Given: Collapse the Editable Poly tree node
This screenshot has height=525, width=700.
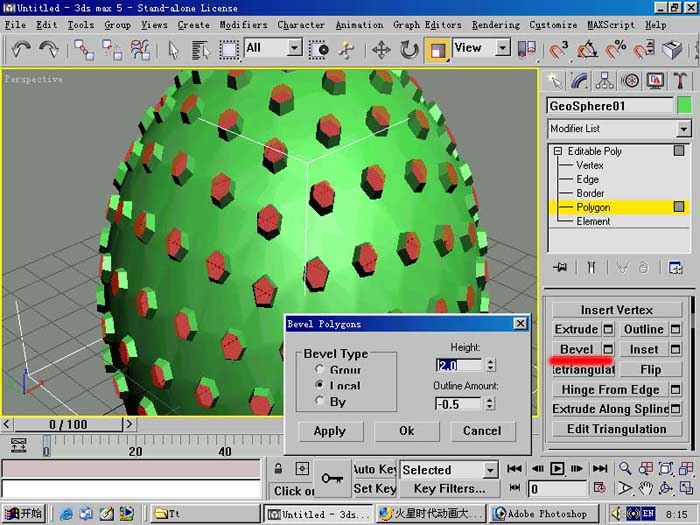Looking at the screenshot, I should (x=557, y=151).
